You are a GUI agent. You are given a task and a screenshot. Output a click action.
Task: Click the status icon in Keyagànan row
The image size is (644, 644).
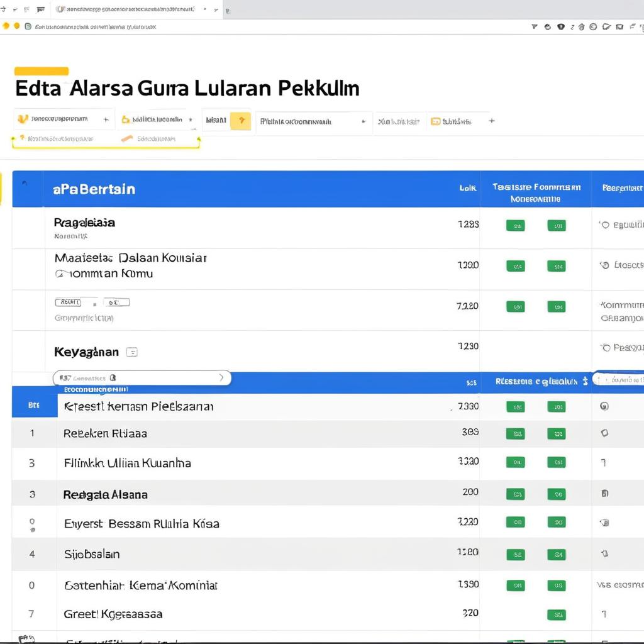(x=606, y=348)
